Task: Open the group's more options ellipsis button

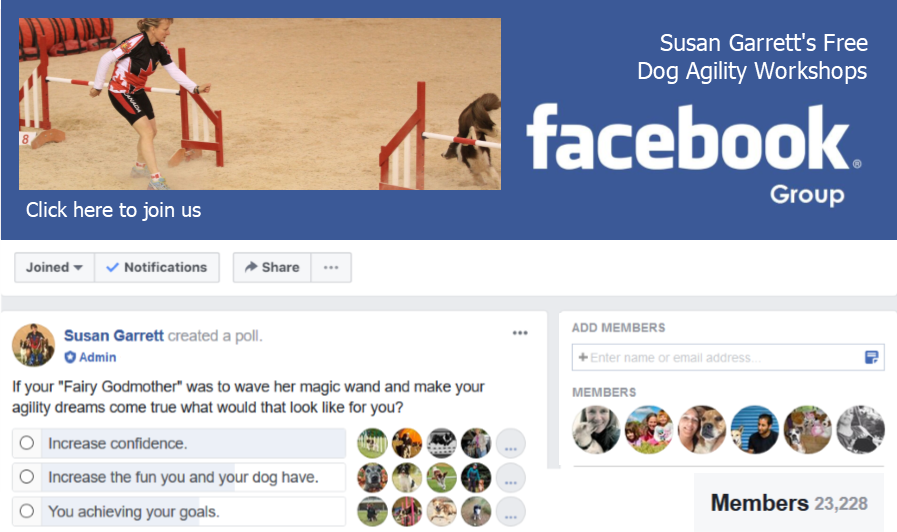Action: click(331, 268)
